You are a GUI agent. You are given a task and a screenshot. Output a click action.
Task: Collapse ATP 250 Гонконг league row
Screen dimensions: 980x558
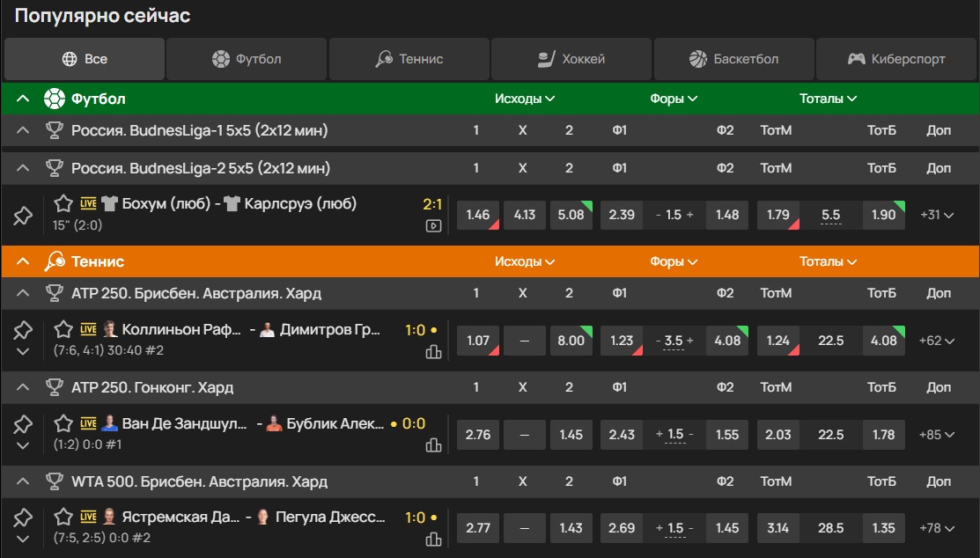tap(24, 387)
